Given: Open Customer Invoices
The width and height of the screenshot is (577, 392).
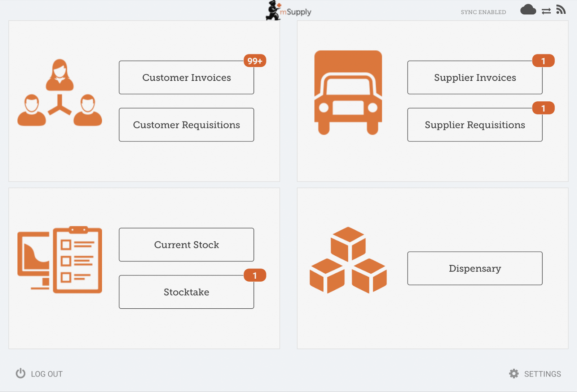Looking at the screenshot, I should [x=186, y=78].
